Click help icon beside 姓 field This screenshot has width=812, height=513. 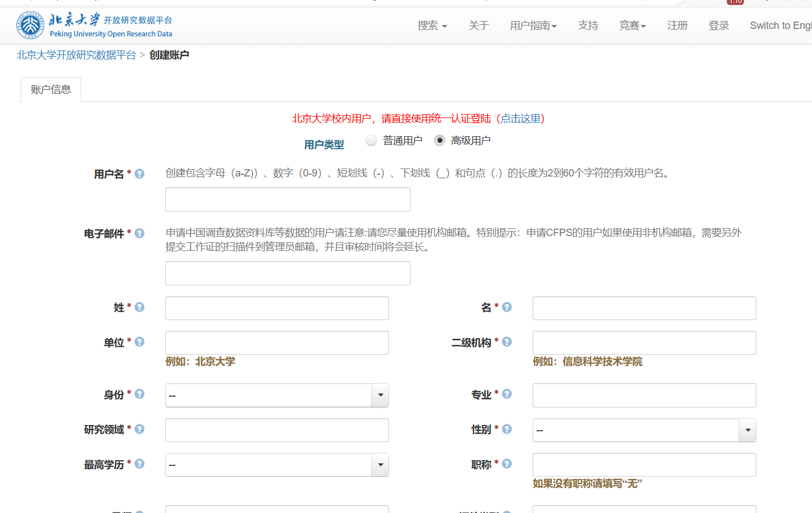point(139,307)
